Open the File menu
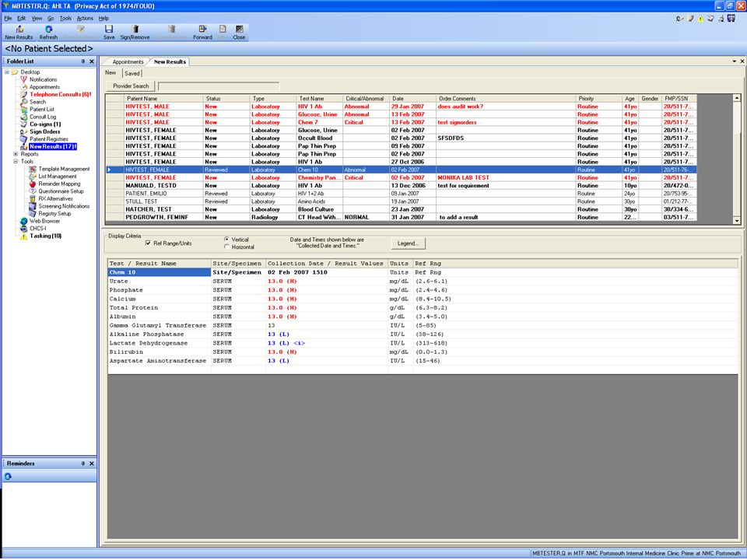 [8, 18]
